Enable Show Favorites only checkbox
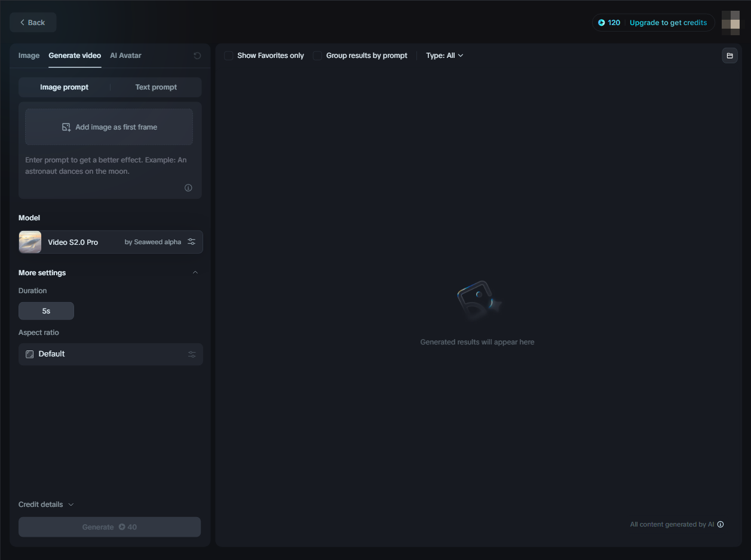This screenshot has height=560, width=751. (228, 56)
